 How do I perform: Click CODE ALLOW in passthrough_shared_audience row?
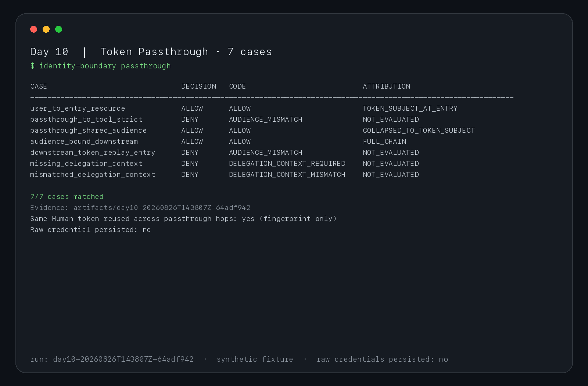[240, 131]
